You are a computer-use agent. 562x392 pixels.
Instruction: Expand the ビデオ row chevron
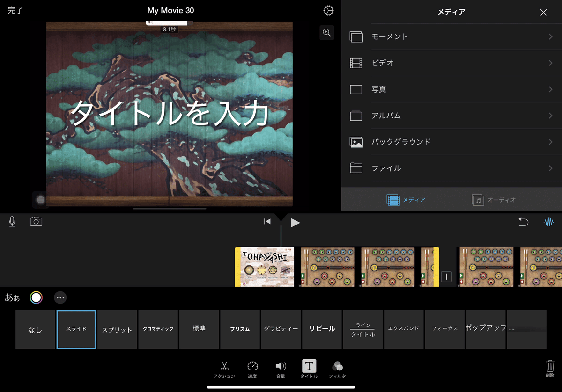[x=551, y=63]
